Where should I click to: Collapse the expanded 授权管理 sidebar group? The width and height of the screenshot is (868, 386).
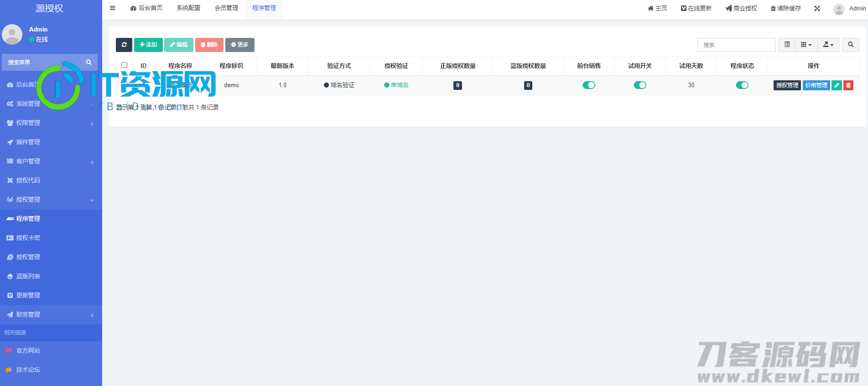coord(51,199)
